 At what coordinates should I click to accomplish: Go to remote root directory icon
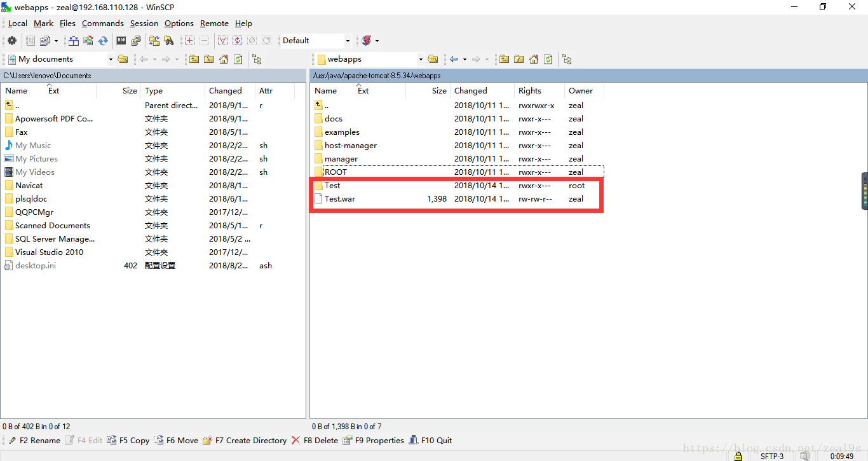[519, 59]
